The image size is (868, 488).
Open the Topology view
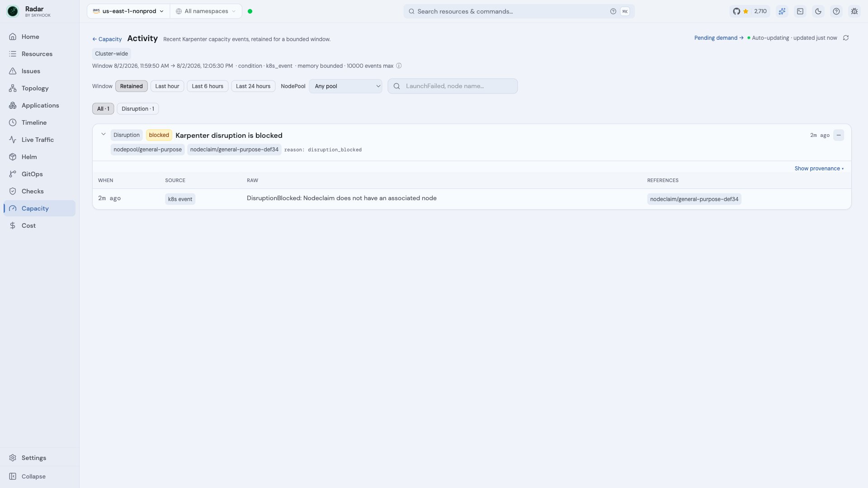39,88
